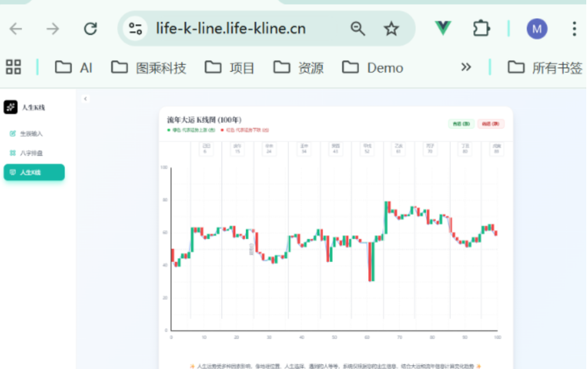This screenshot has width=588, height=369.
Task: Open site information icon in address bar
Action: (135, 29)
